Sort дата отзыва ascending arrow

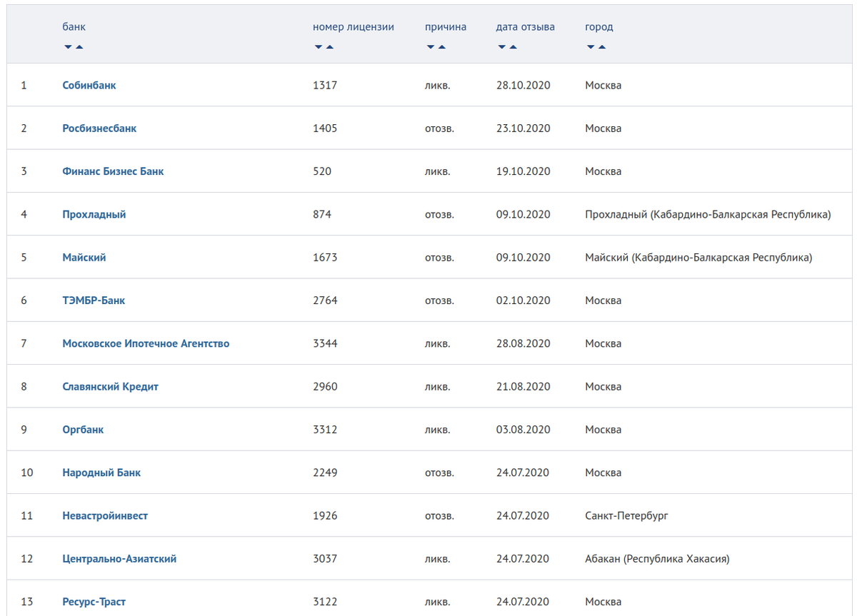click(513, 47)
